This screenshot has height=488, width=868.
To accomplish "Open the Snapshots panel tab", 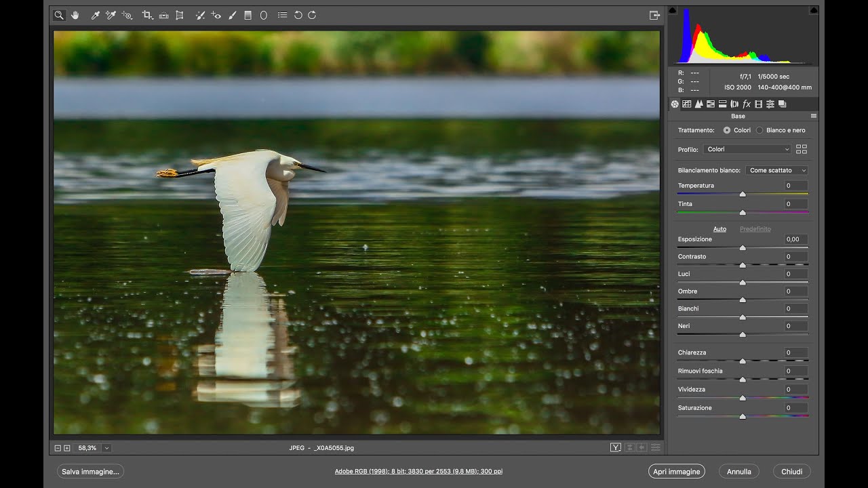I will pyautogui.click(x=783, y=104).
